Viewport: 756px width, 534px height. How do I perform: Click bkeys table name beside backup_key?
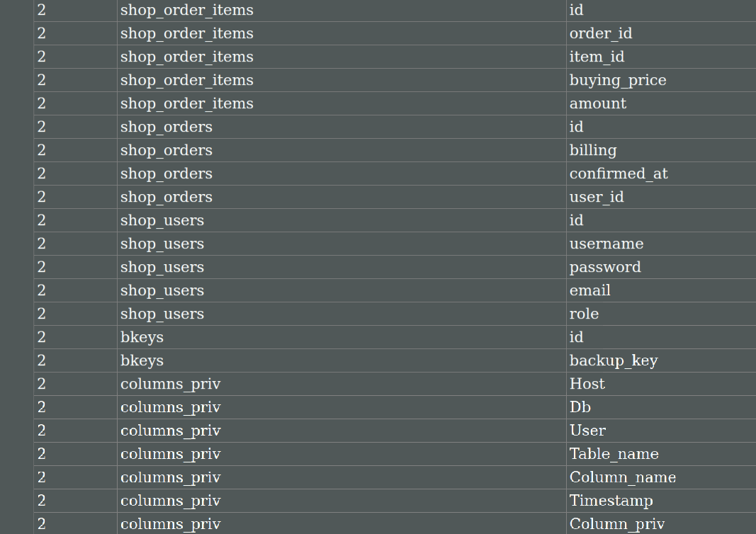pos(142,360)
